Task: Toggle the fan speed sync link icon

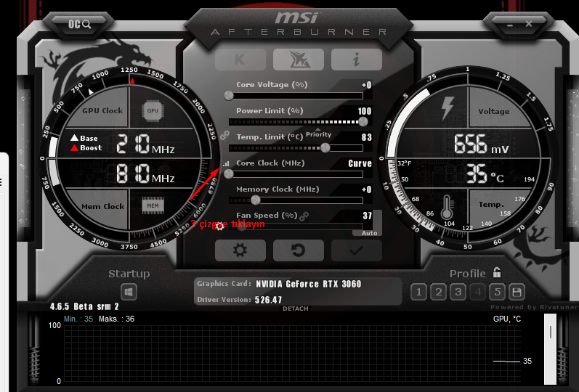Action: (x=304, y=216)
